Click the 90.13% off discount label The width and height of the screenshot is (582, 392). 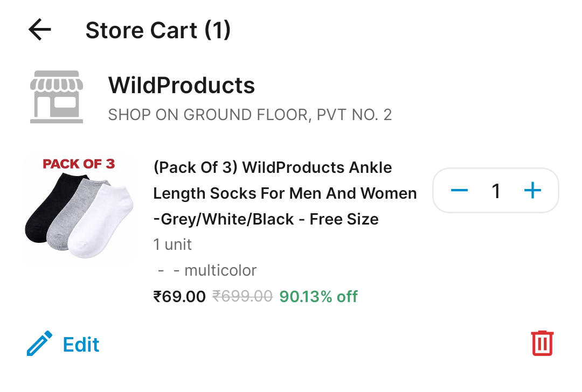coord(318,296)
